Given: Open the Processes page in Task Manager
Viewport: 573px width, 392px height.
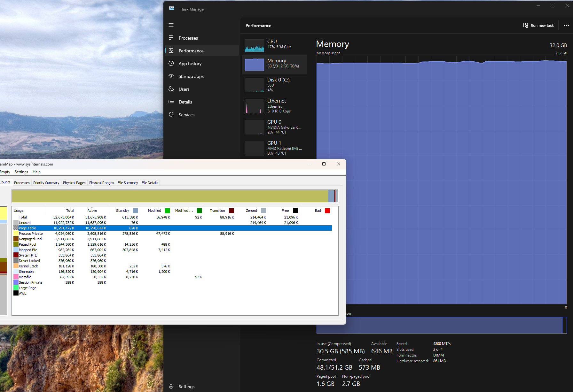Looking at the screenshot, I should pos(202,38).
